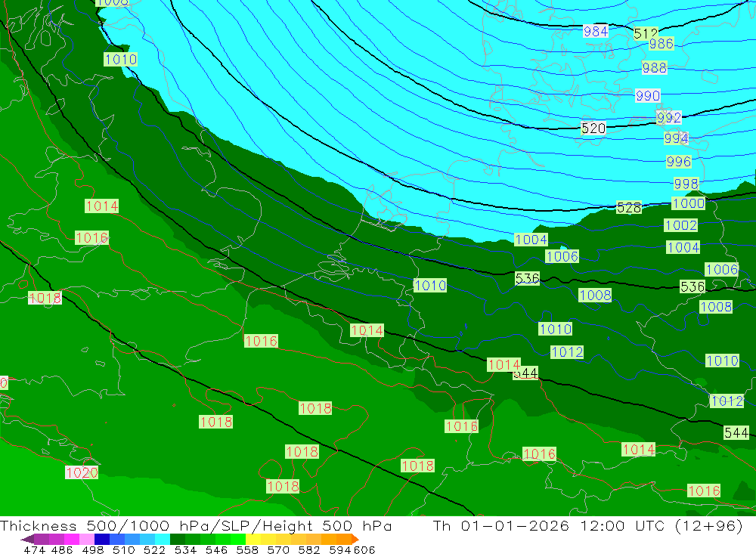Click the 992 isobar label
The width and height of the screenshot is (756, 554).
pos(669,117)
